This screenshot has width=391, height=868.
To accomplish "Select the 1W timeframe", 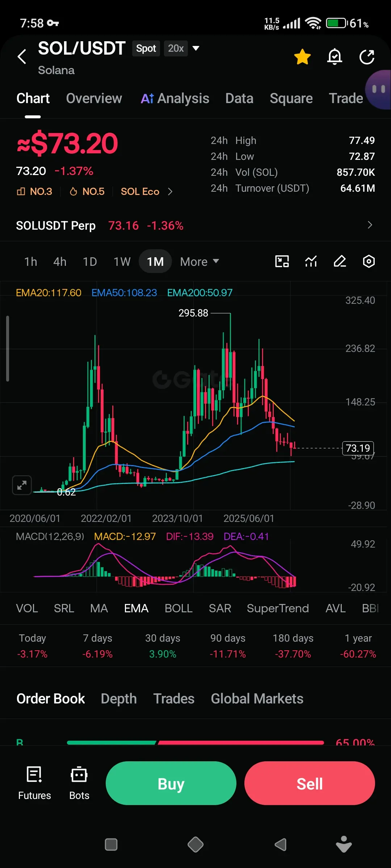I will (x=122, y=261).
